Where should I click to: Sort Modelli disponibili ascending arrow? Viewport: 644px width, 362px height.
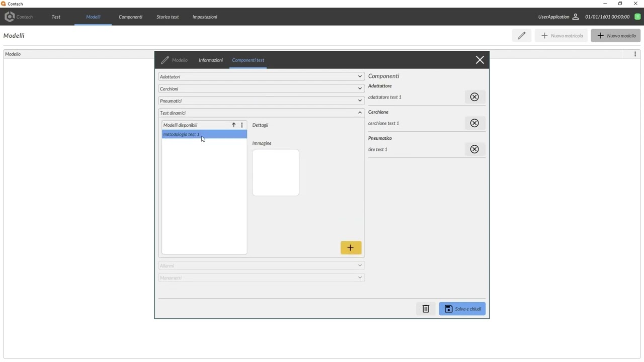pyautogui.click(x=233, y=125)
